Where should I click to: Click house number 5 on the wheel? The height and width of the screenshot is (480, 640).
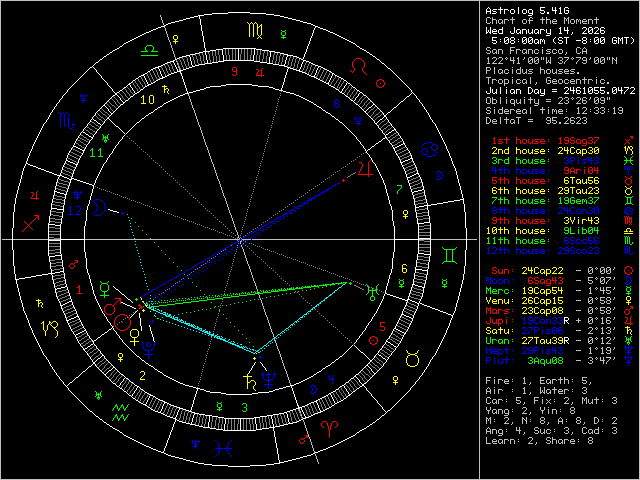coord(382,327)
